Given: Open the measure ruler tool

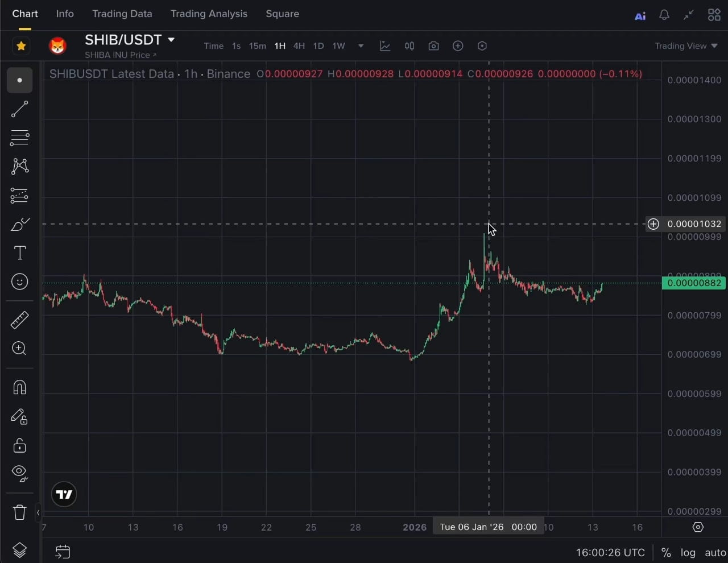Looking at the screenshot, I should (x=19, y=320).
